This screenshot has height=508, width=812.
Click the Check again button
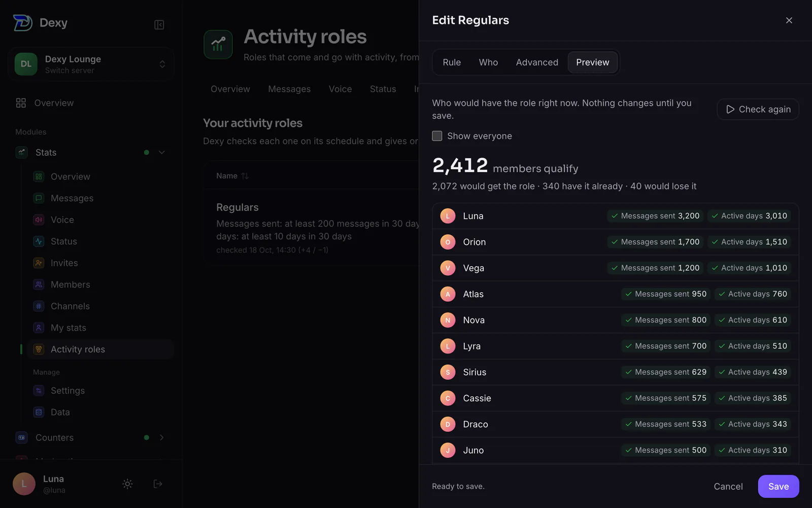(x=758, y=109)
